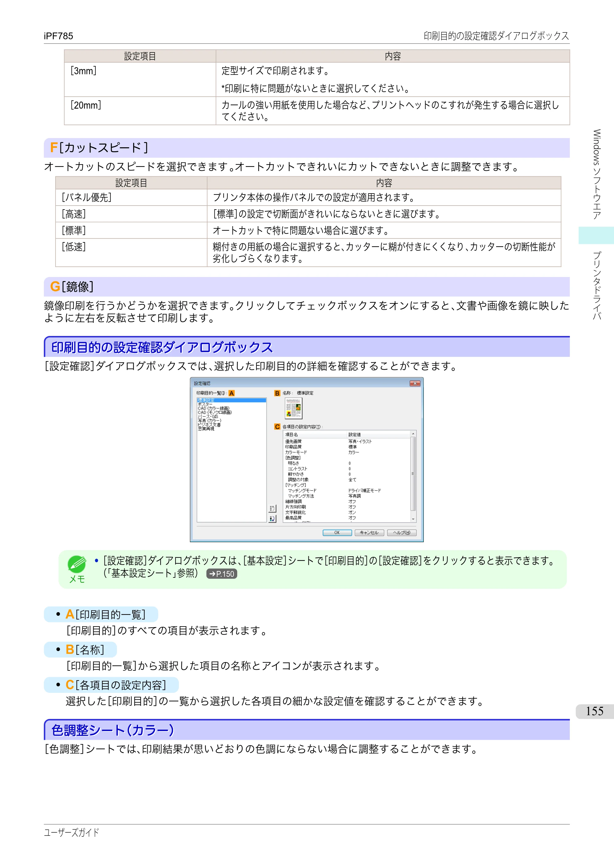Select パース・GIS in the print purpose list

[231, 417]
